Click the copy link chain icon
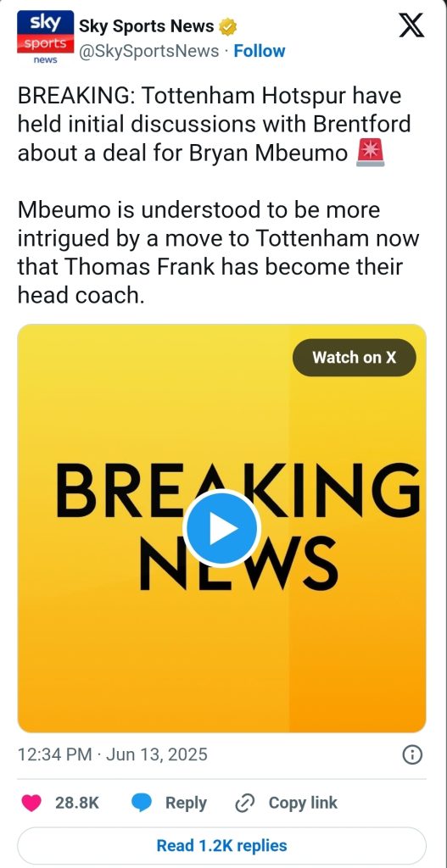The height and width of the screenshot is (868, 447). click(244, 804)
